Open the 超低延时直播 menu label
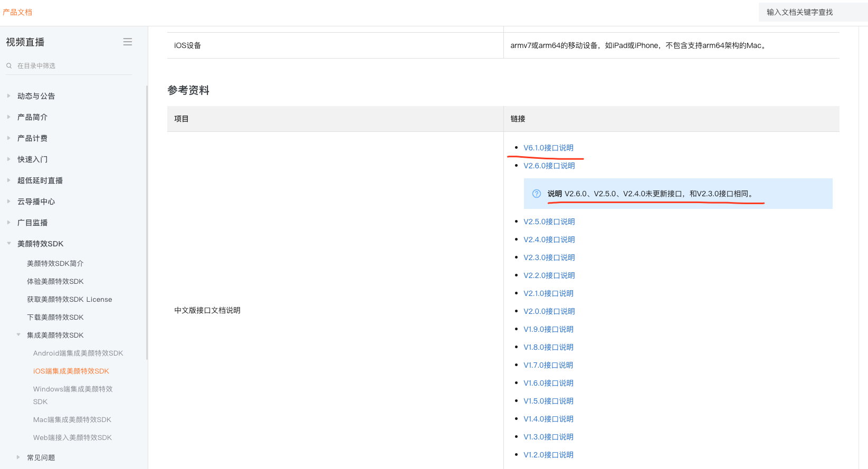868x469 pixels. point(40,180)
